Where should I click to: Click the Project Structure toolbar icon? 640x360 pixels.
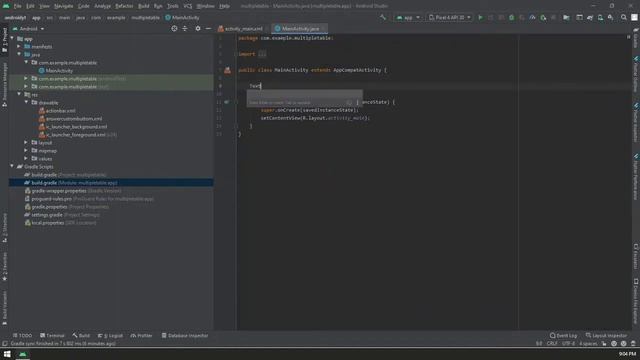click(566, 18)
